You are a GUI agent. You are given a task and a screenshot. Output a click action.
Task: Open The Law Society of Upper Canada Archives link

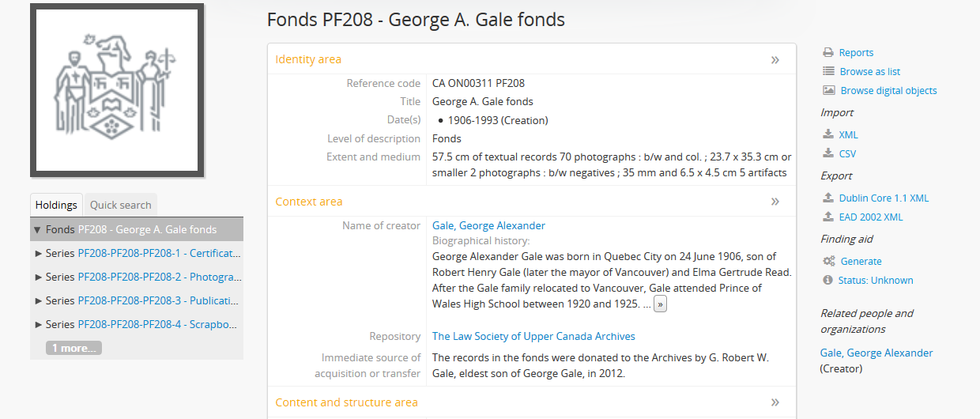(x=533, y=337)
